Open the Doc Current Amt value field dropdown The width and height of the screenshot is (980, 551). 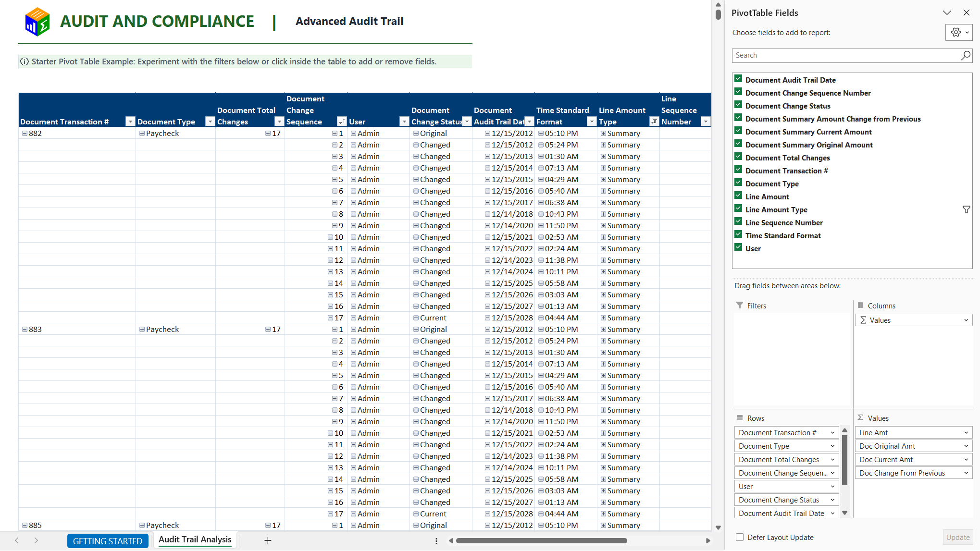[x=966, y=460]
